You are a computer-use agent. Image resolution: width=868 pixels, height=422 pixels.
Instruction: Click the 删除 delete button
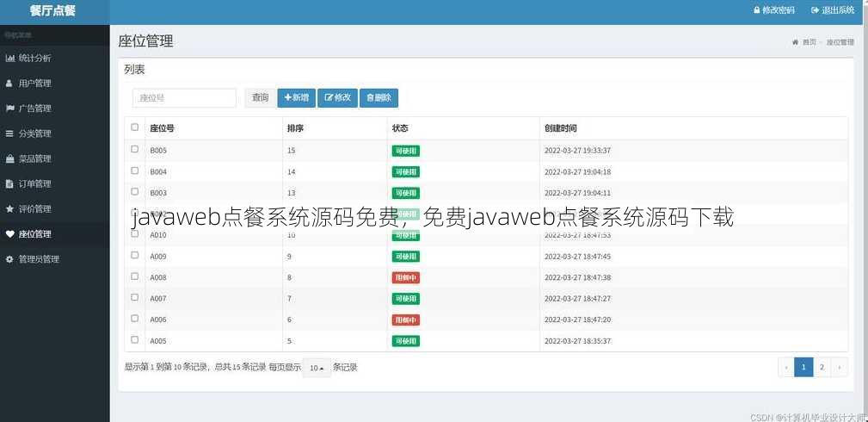[379, 98]
